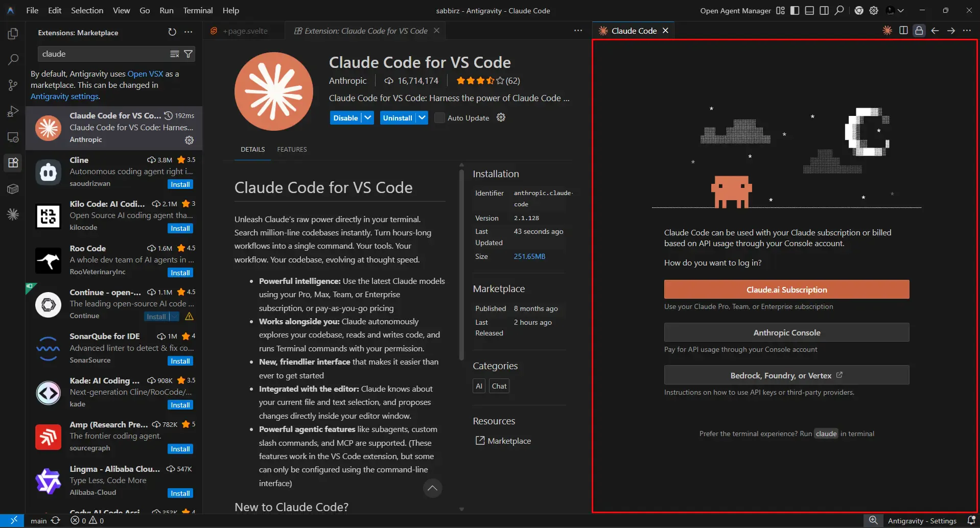The height and width of the screenshot is (528, 980).
Task: Expand Continue extension Install dropdown arrow
Action: (x=174, y=317)
